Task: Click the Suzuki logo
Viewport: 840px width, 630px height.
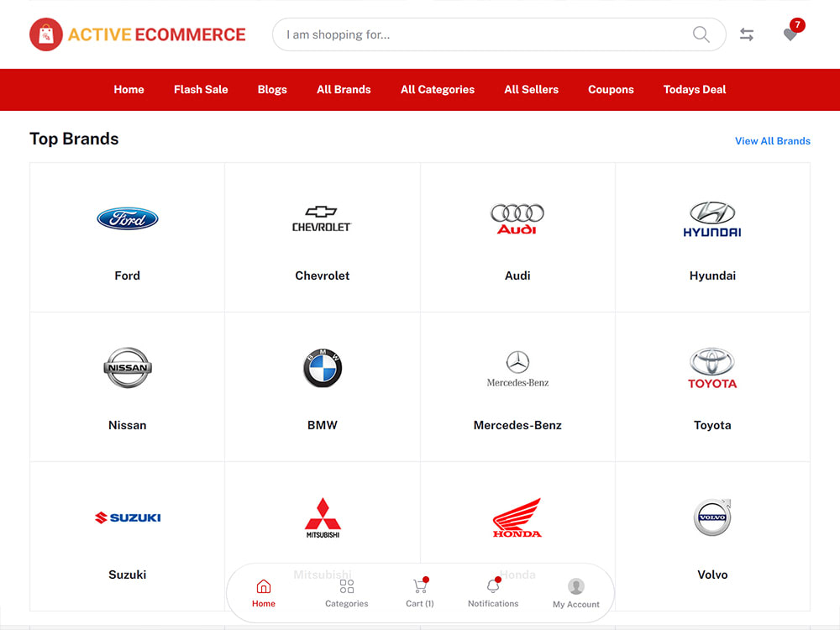Action: point(128,517)
